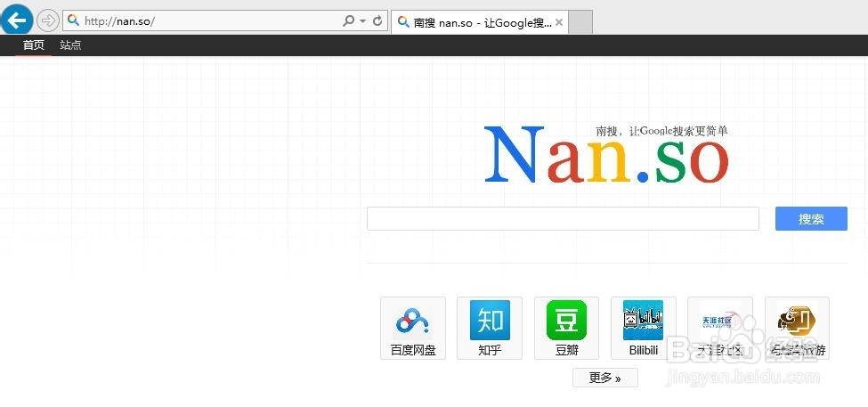
Task: Click the Bilibili label text
Action: point(644,351)
